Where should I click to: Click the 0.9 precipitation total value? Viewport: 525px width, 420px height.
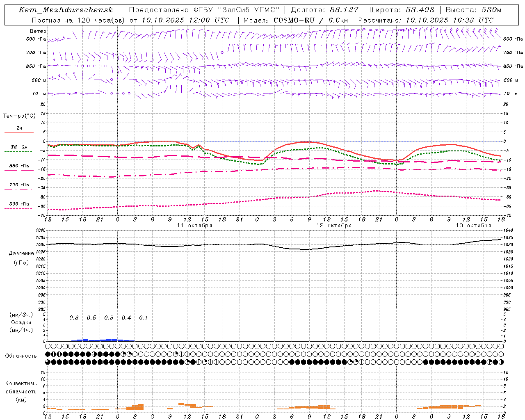pos(109,317)
